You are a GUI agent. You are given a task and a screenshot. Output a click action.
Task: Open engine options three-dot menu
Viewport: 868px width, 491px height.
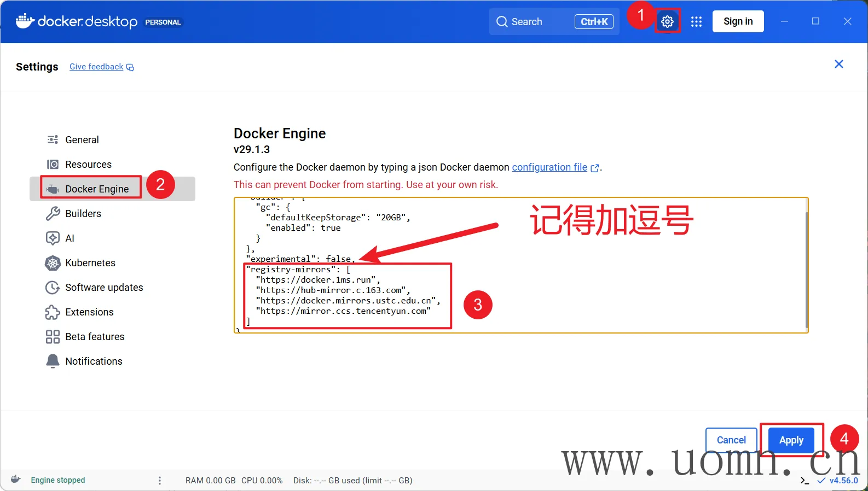click(x=160, y=481)
